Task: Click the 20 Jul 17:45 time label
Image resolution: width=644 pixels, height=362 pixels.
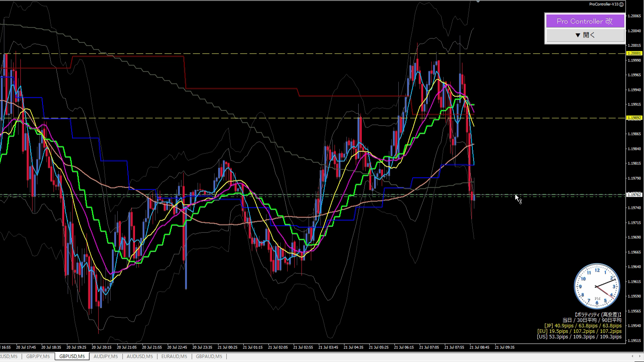Action: (x=26, y=347)
